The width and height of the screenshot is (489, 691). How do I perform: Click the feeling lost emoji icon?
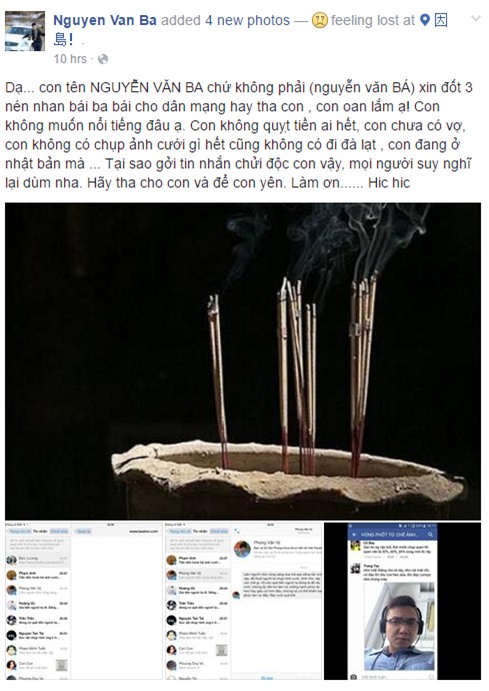tap(319, 20)
